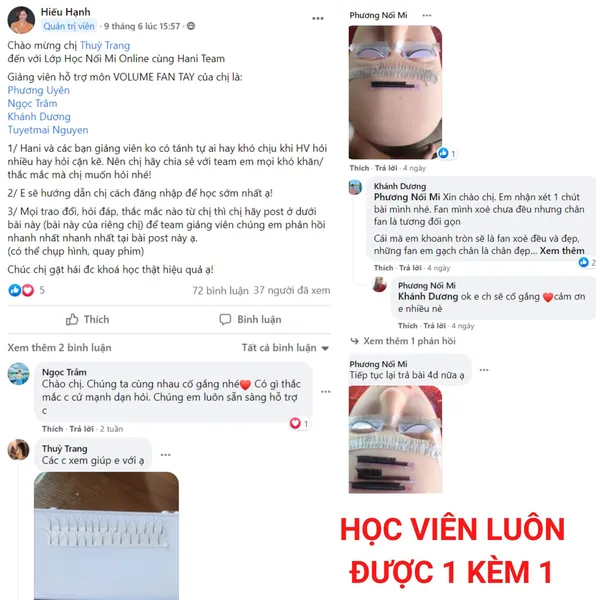Open the first mannequin lash practice photo
The height and width of the screenshot is (600, 600).
tap(395, 92)
